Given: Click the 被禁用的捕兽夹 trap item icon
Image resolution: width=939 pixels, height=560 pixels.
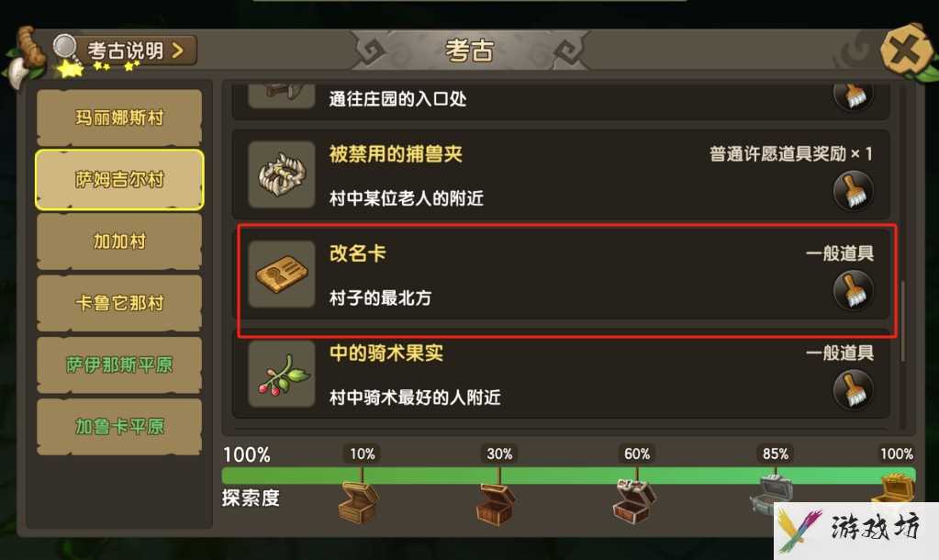Looking at the screenshot, I should click(282, 175).
